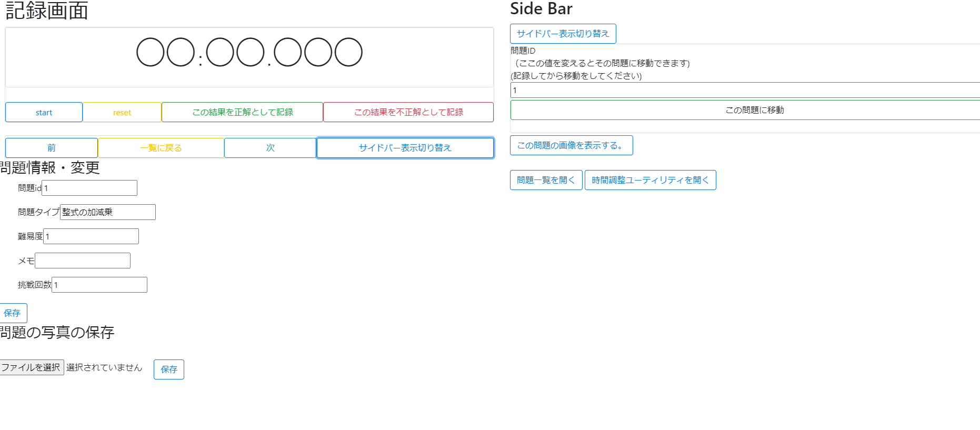Go to next problem with 次 button

271,148
